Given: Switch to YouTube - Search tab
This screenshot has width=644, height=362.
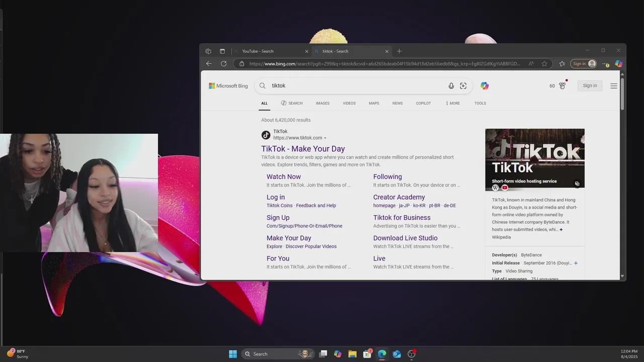Looking at the screenshot, I should coord(271,51).
